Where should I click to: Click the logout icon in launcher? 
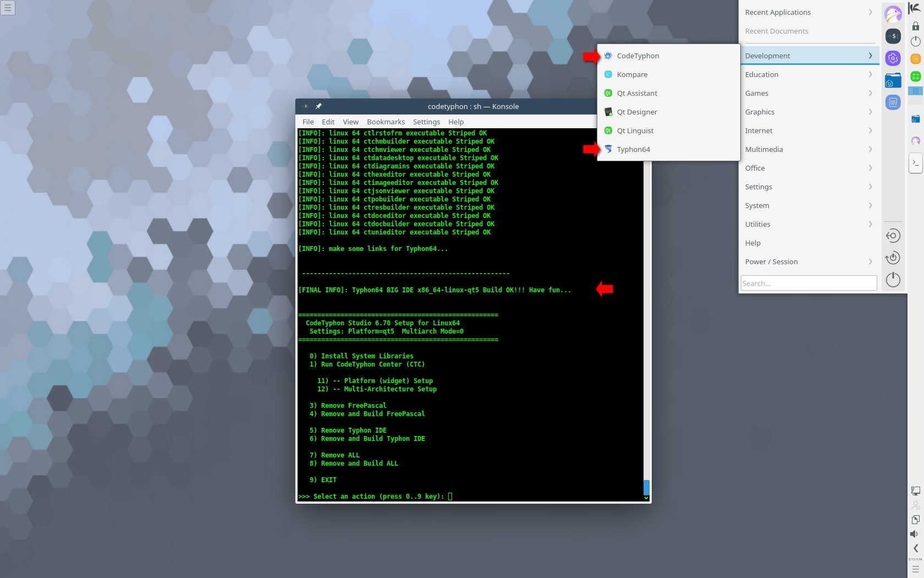point(893,236)
